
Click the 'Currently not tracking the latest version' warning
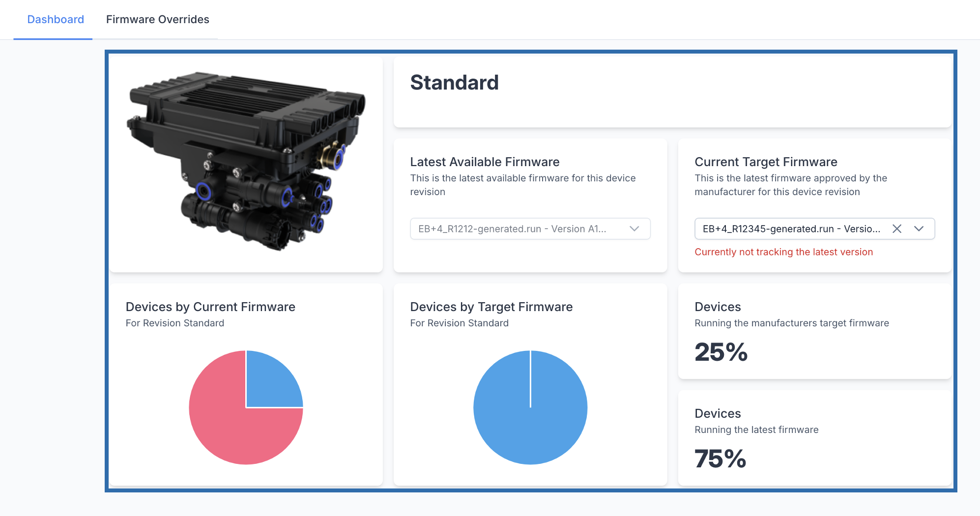[783, 252]
